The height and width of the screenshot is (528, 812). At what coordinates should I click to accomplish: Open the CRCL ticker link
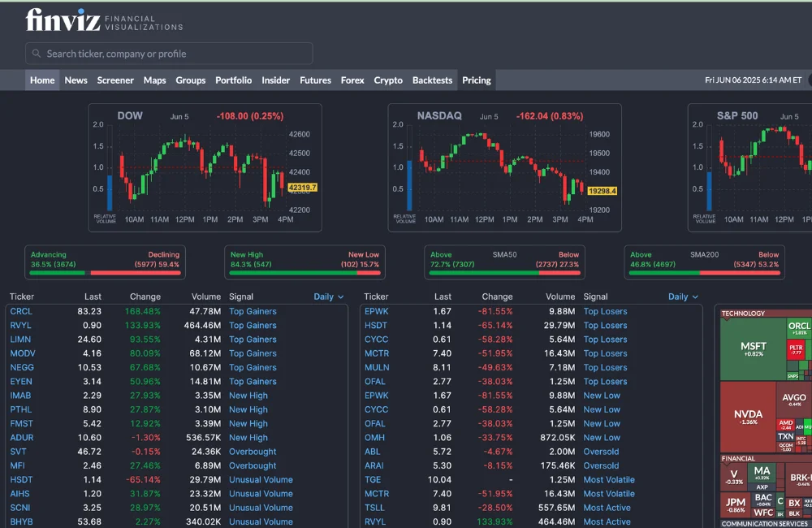click(x=21, y=311)
